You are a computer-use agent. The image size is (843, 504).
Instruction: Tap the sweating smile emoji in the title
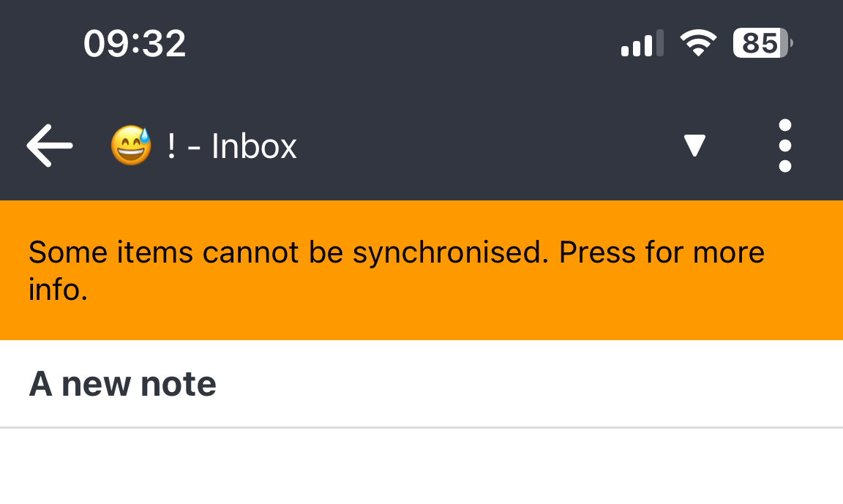coord(131,146)
